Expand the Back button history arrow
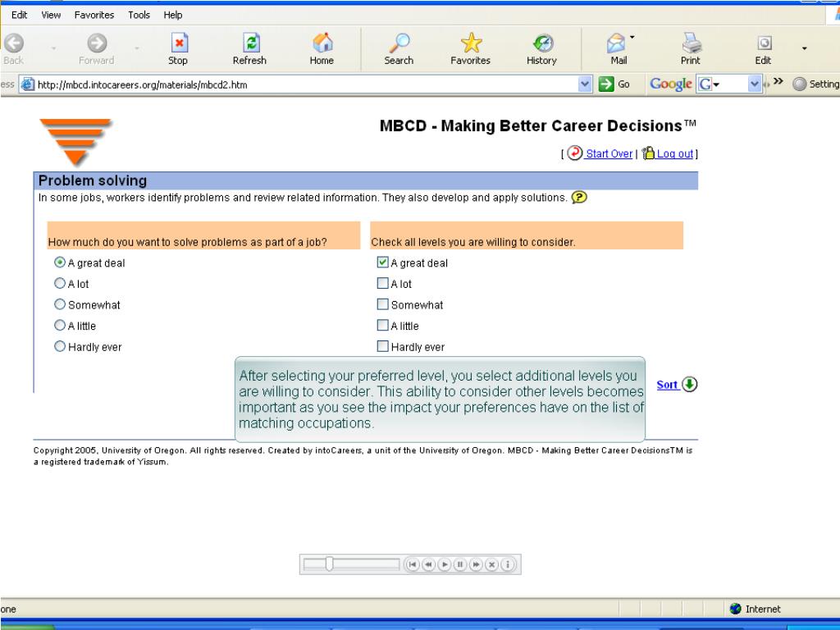The width and height of the screenshot is (840, 630). [53, 48]
